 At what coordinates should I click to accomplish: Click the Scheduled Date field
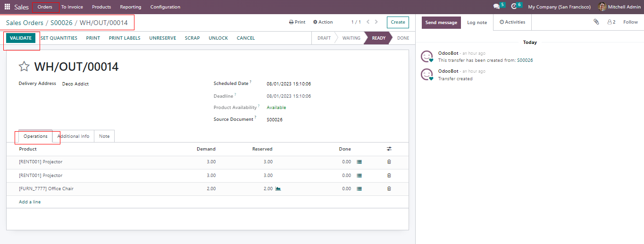click(288, 84)
